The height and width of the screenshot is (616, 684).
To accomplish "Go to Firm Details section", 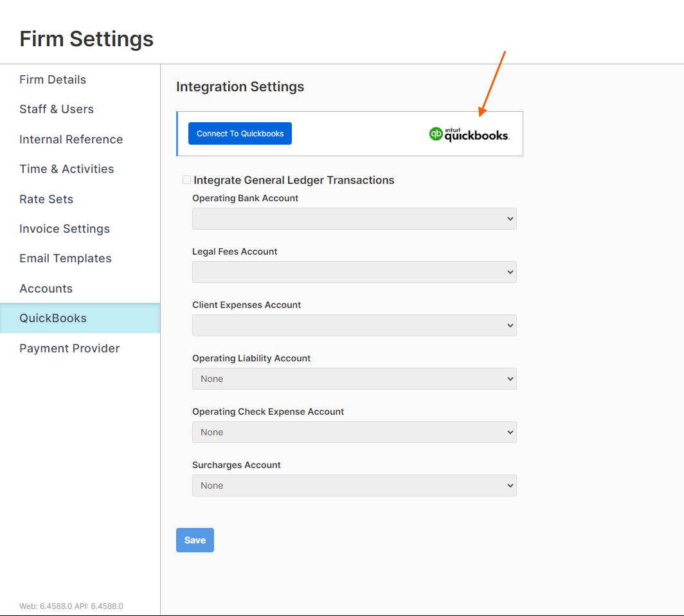I will [53, 79].
